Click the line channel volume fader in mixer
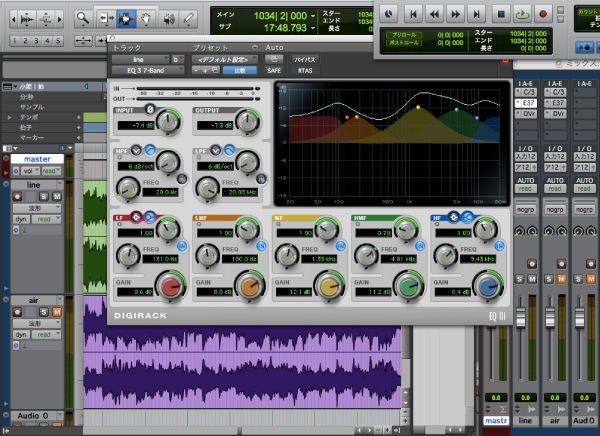Screen dimensions: 600x436 tap(521, 317)
